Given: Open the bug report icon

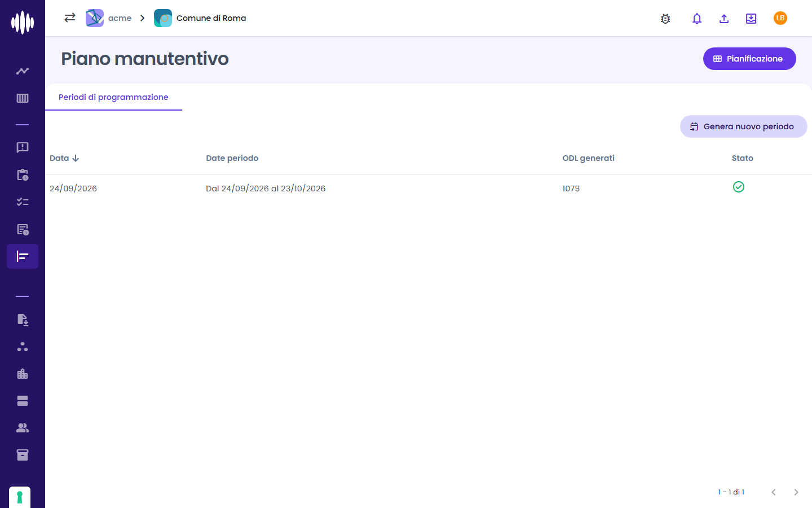Looking at the screenshot, I should pos(665,19).
